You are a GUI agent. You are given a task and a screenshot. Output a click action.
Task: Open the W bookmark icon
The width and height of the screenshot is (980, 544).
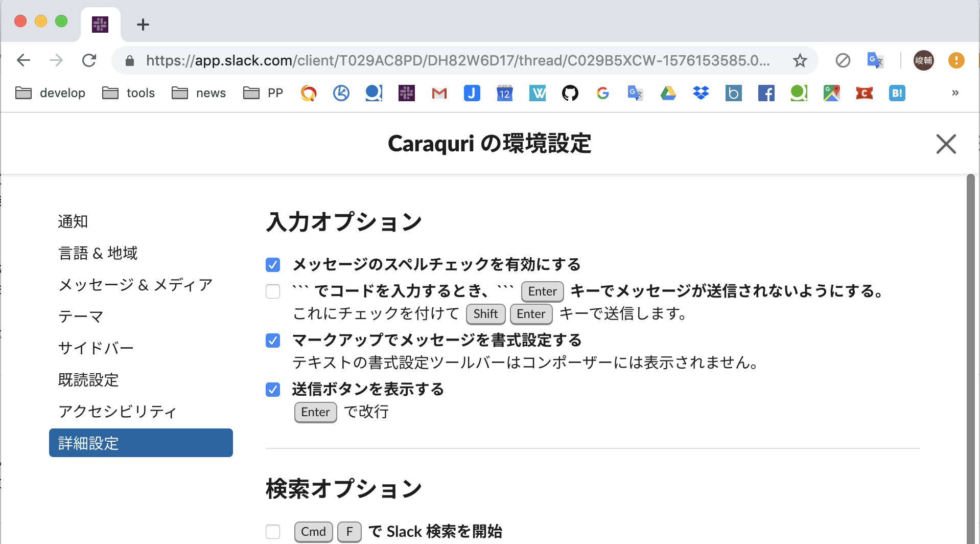coord(538,93)
